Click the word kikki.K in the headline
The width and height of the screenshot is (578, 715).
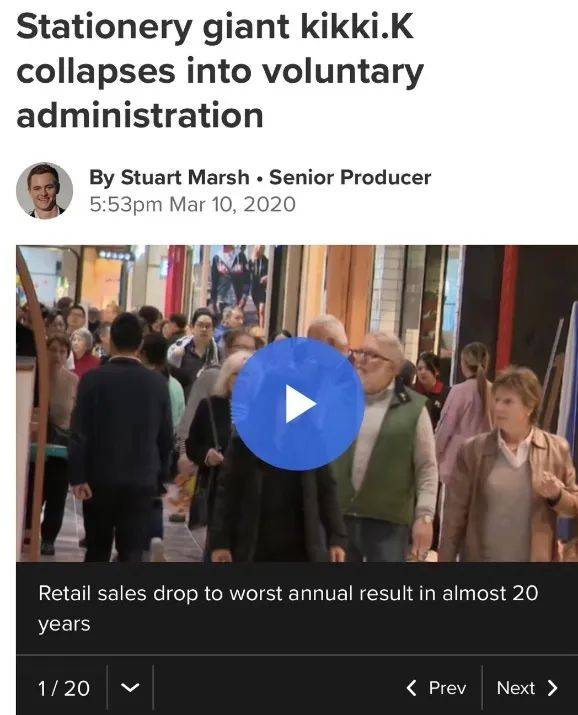tap(357, 27)
